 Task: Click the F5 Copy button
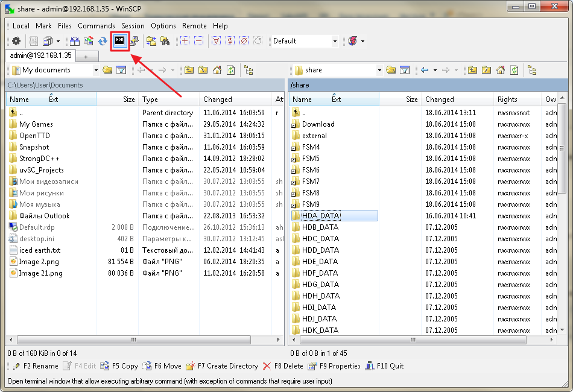click(x=119, y=366)
